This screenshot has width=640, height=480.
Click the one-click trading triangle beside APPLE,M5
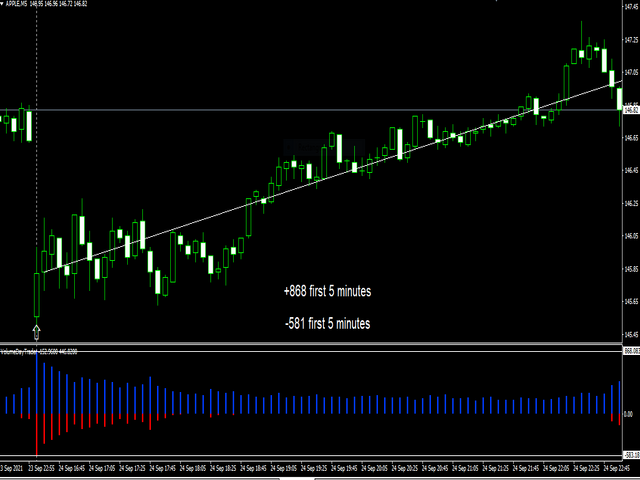[x=2, y=4]
